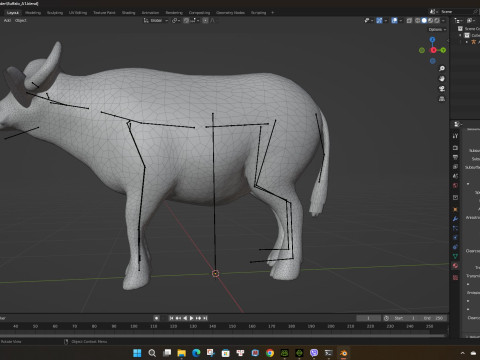Click the Collection icon in outliner
The height and width of the screenshot is (360, 480).
[x=467, y=35]
